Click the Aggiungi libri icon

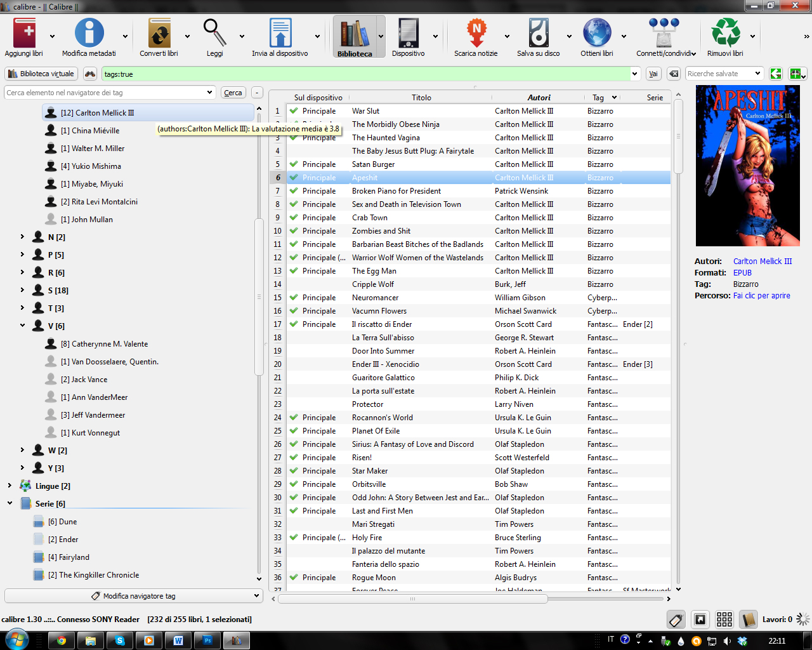coord(24,34)
